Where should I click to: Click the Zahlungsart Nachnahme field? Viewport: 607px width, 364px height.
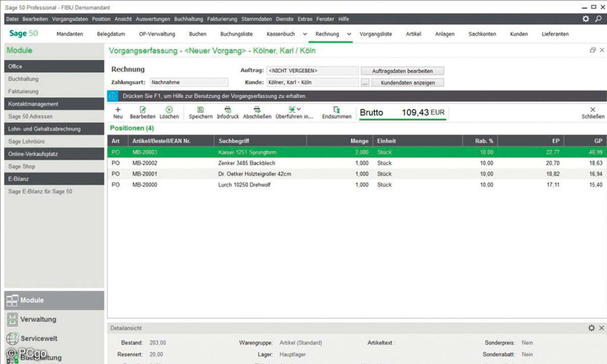point(189,82)
